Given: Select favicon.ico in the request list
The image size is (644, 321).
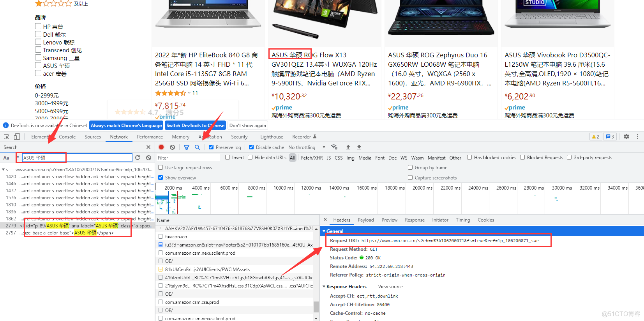Looking at the screenshot, I should click(176, 237).
